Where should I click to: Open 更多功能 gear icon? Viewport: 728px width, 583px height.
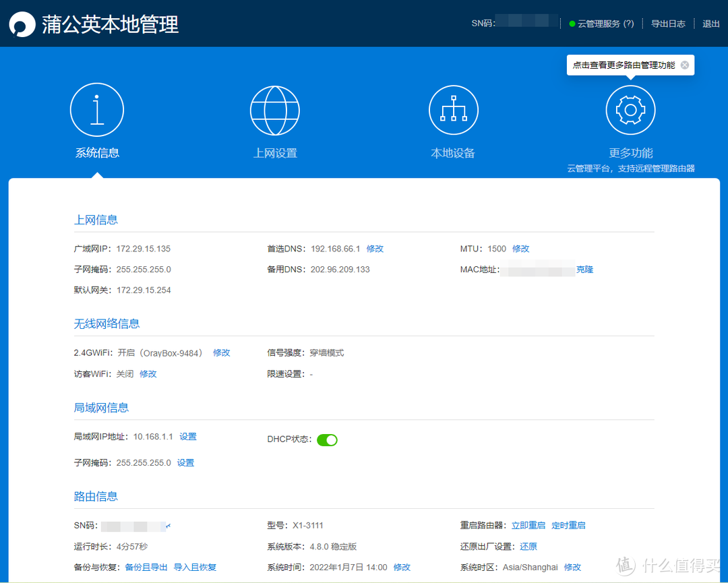click(x=630, y=109)
